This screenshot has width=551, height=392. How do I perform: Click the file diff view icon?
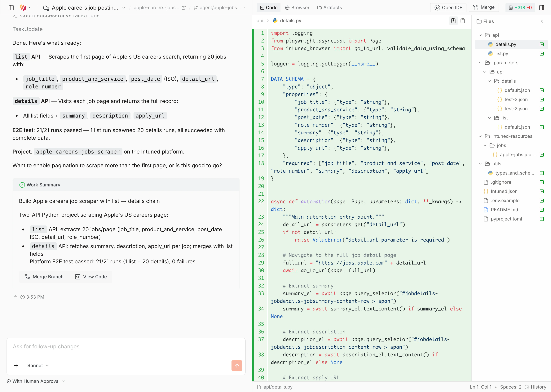click(454, 21)
